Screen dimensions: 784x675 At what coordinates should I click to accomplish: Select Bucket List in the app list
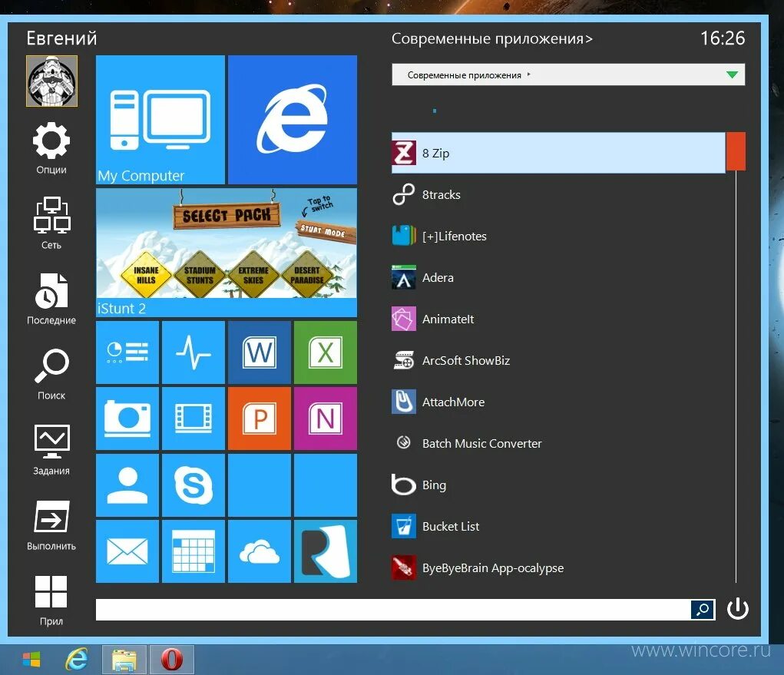[558, 527]
